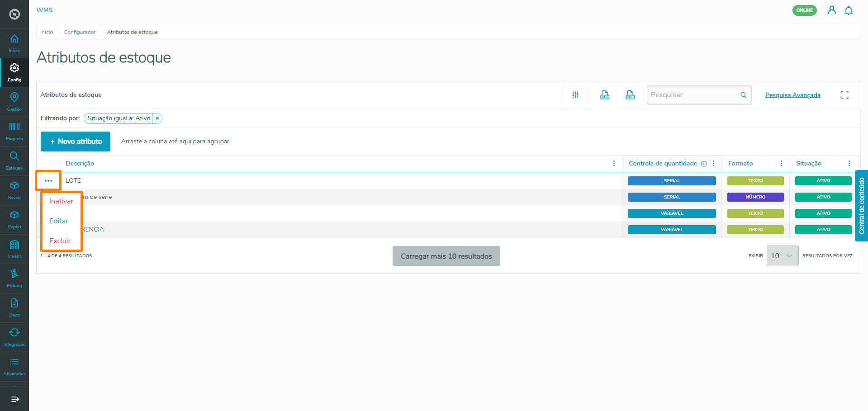Click the Atributos de estoque breadcrumb

pyautogui.click(x=132, y=32)
